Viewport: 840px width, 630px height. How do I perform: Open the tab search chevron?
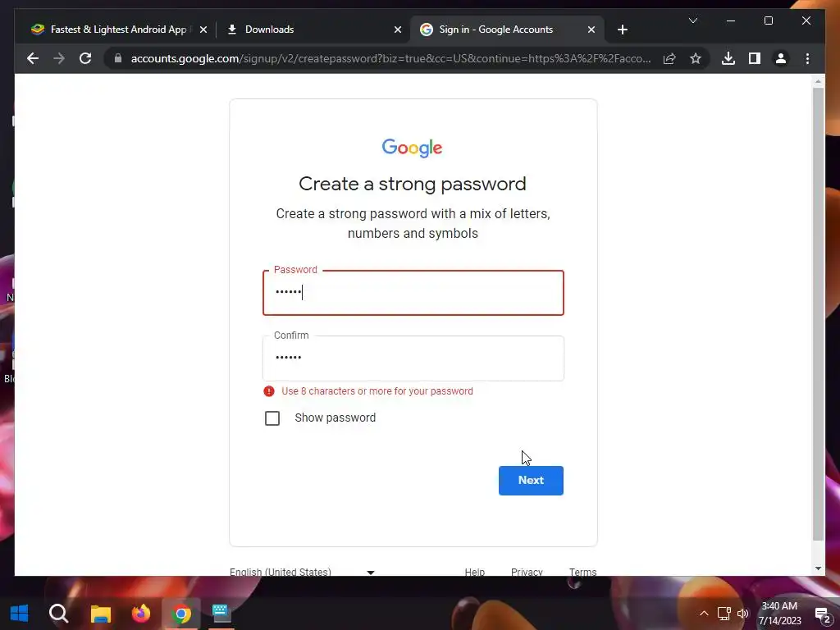(x=692, y=21)
